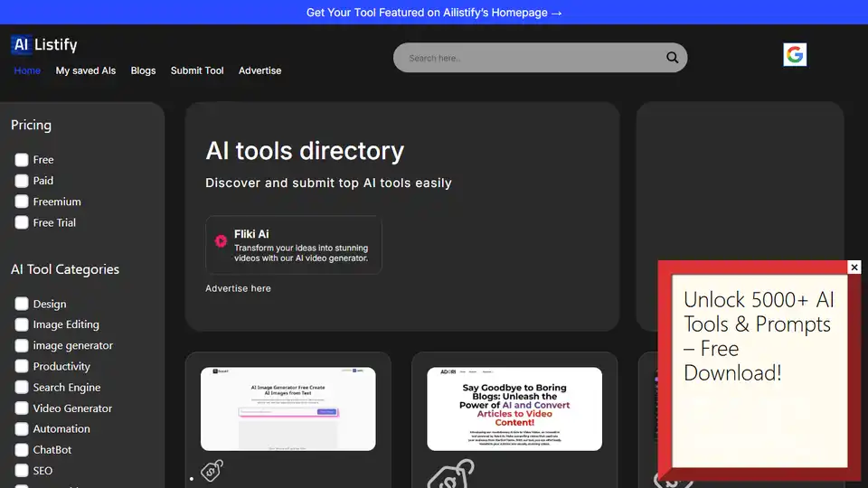
Task: Click the top featured-tool banner link
Action: click(434, 13)
